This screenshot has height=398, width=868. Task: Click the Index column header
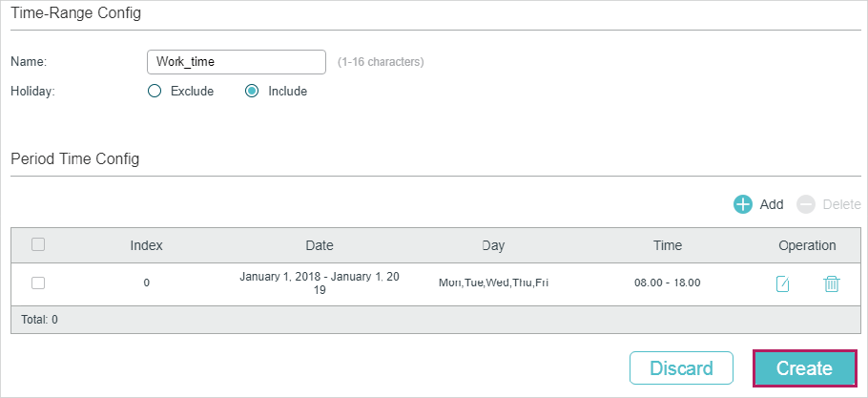tap(146, 245)
